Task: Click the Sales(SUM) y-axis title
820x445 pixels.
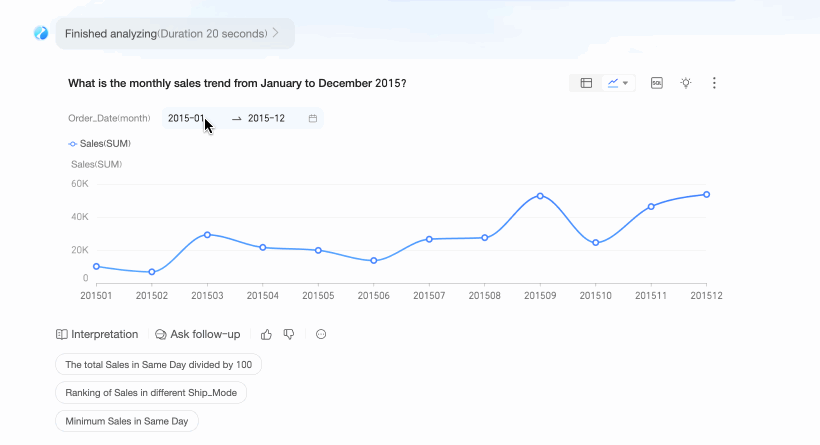Action: [96, 164]
